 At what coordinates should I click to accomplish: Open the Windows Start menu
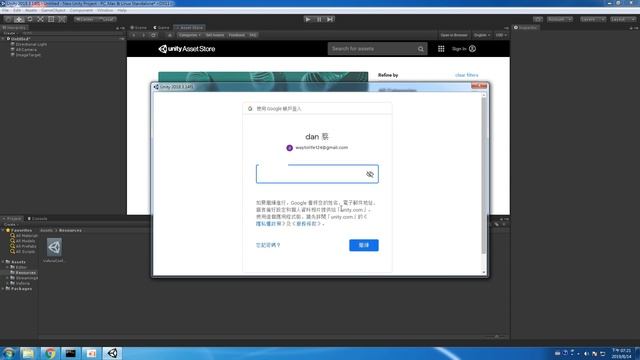(x=8, y=353)
